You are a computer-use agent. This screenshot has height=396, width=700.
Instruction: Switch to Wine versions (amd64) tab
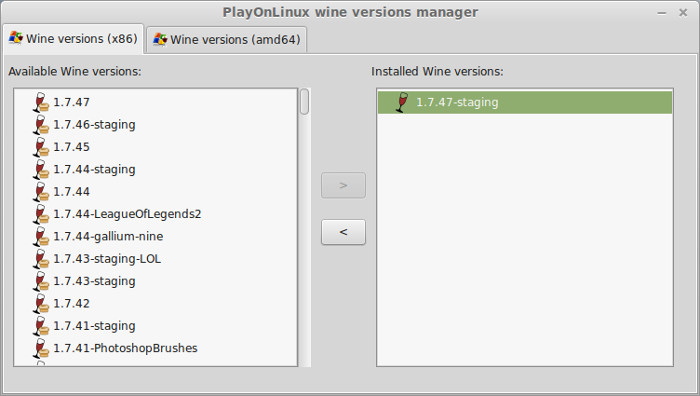[227, 40]
